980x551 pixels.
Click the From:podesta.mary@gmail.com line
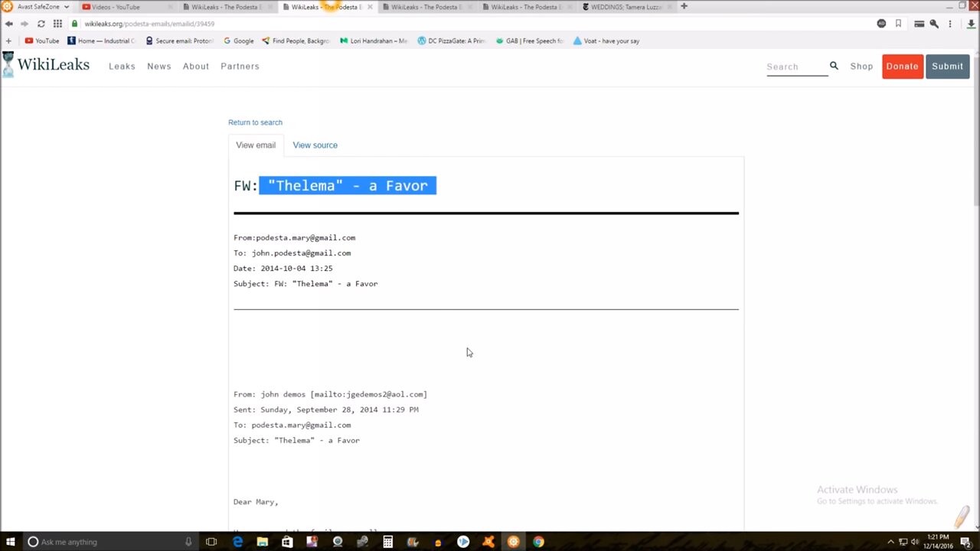tap(294, 237)
